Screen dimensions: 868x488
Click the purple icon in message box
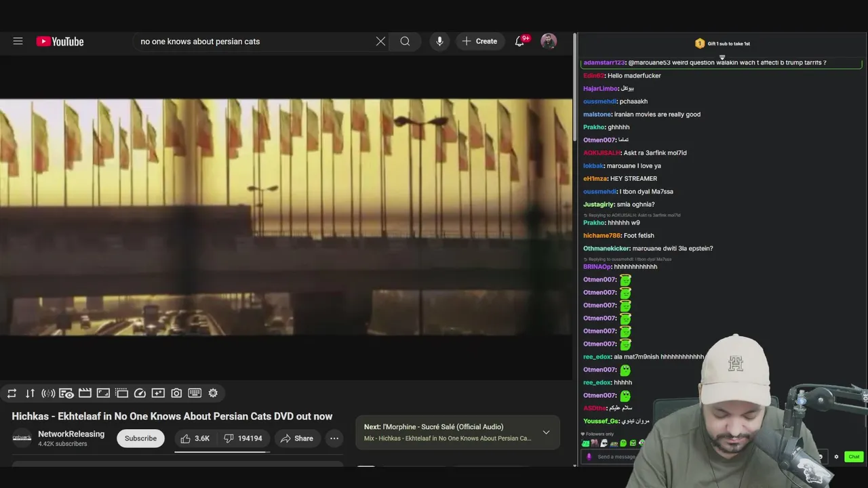pos(589,457)
